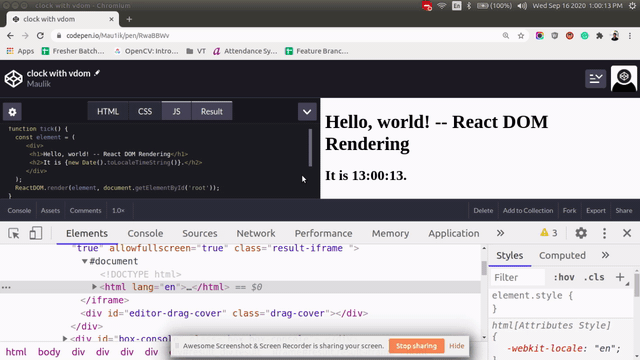
Task: Click Add to Collection
Action: 528,211
